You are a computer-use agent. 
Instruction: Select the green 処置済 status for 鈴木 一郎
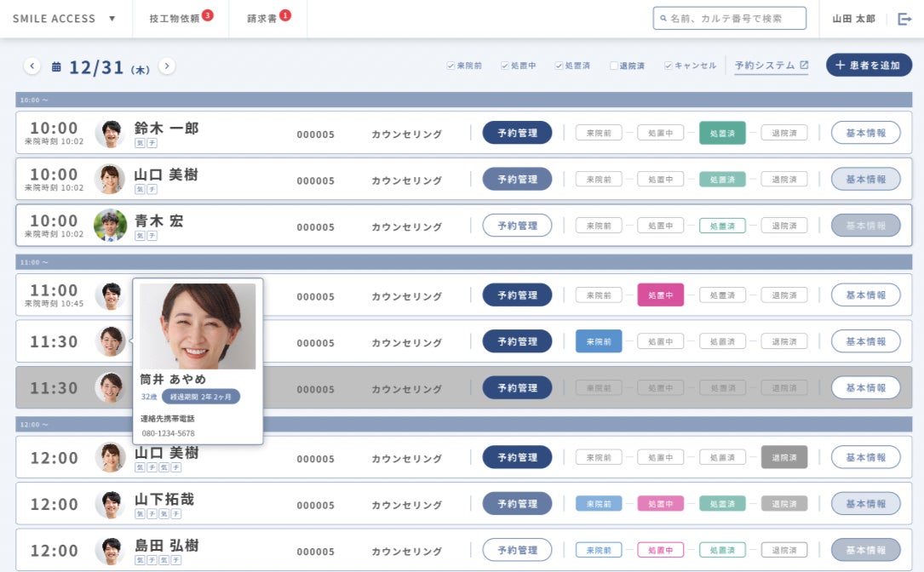pyautogui.click(x=722, y=133)
